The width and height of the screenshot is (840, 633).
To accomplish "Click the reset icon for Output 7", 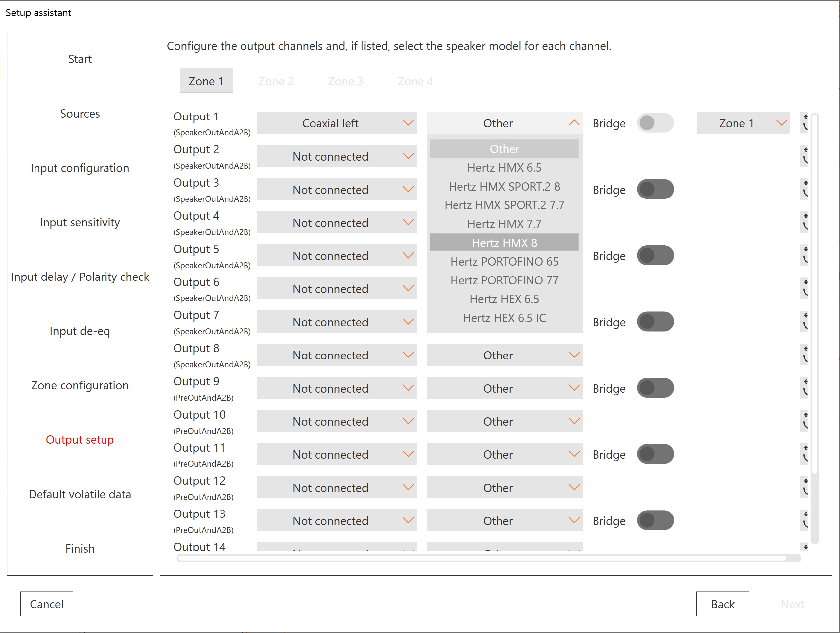I will 804,321.
